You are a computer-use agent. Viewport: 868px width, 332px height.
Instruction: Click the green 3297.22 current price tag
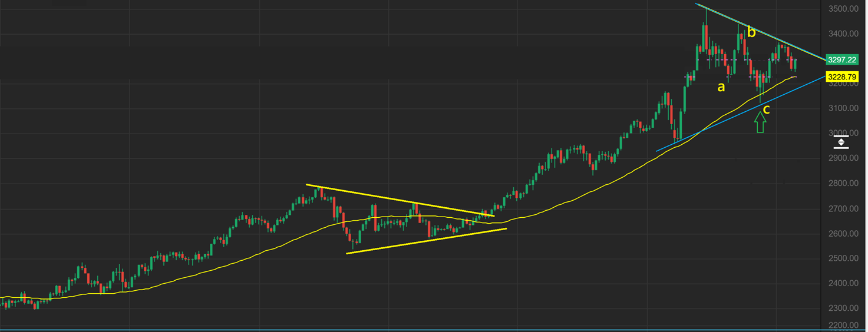point(841,60)
